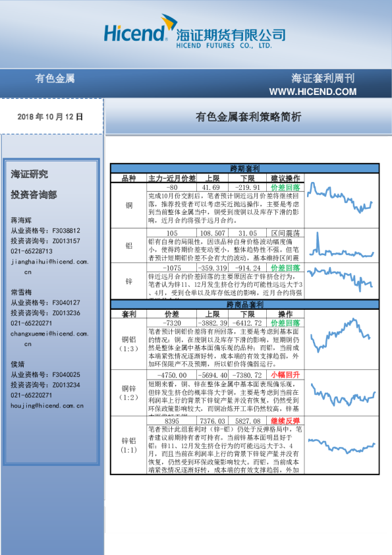Image resolution: width=392 pixels, height=555 pixels.
Task: Select aluminum spread value 105
Action: (172, 233)
